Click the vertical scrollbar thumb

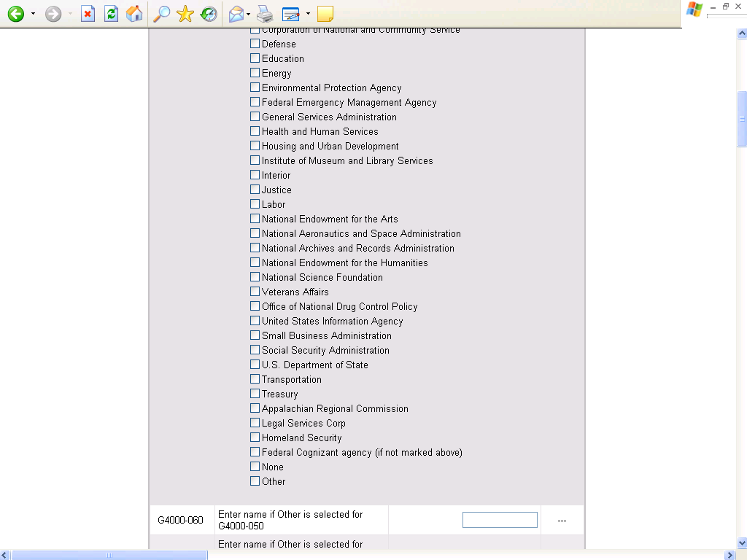click(x=742, y=119)
